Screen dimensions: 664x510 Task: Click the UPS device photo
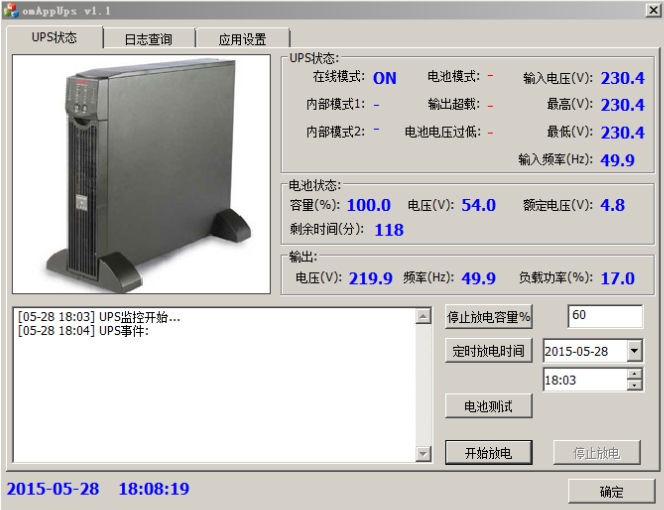point(141,174)
